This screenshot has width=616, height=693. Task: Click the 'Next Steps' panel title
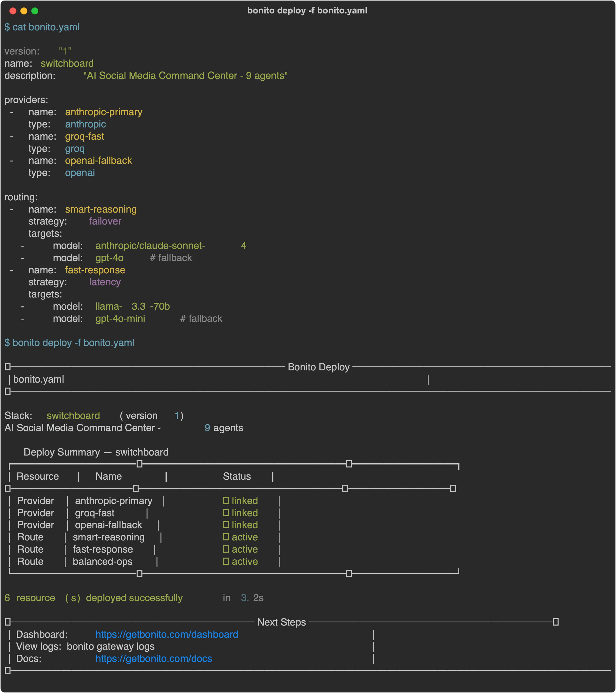pyautogui.click(x=282, y=622)
